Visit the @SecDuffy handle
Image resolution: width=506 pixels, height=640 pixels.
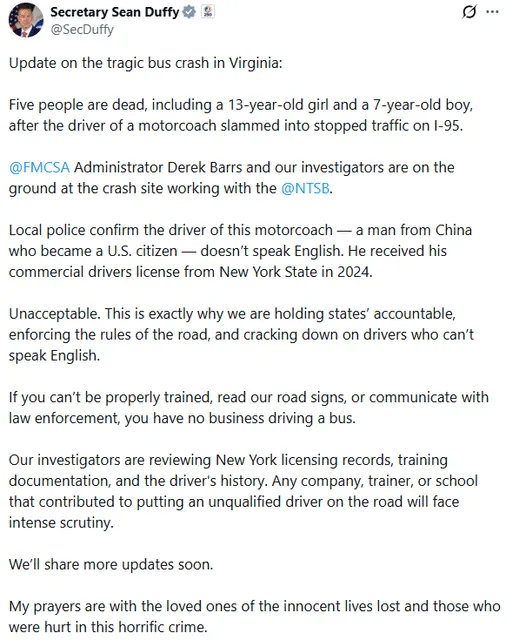(82, 29)
